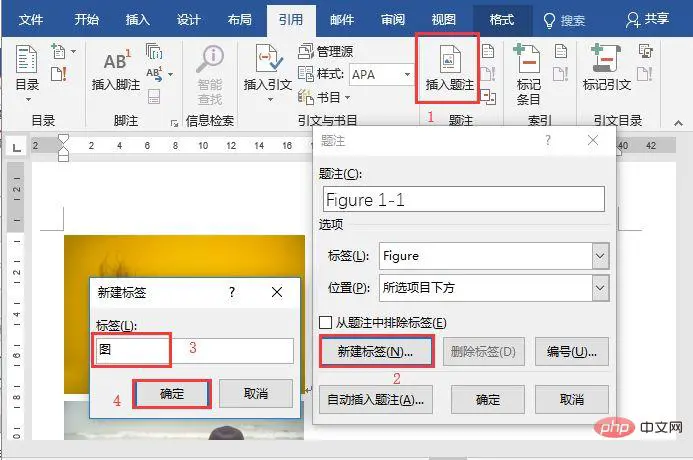Click 确定 in the 新建标签 dialog
This screenshot has width=693, height=460.
click(x=172, y=393)
